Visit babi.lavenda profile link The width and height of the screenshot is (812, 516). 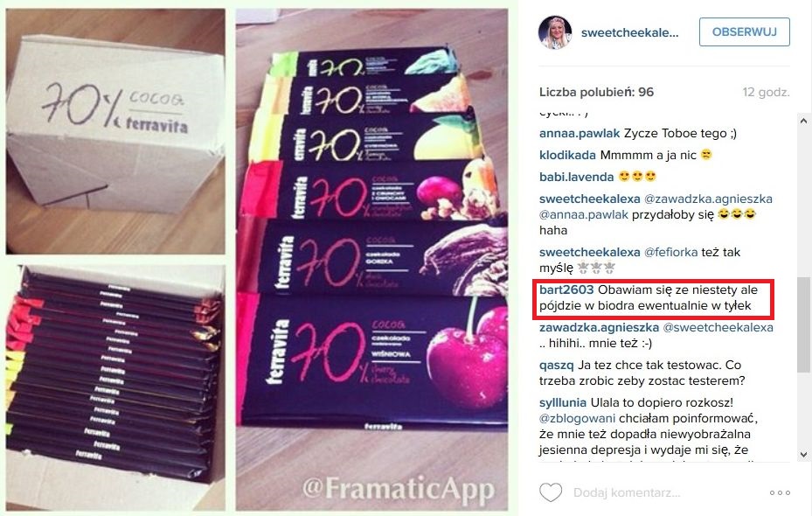pos(576,178)
